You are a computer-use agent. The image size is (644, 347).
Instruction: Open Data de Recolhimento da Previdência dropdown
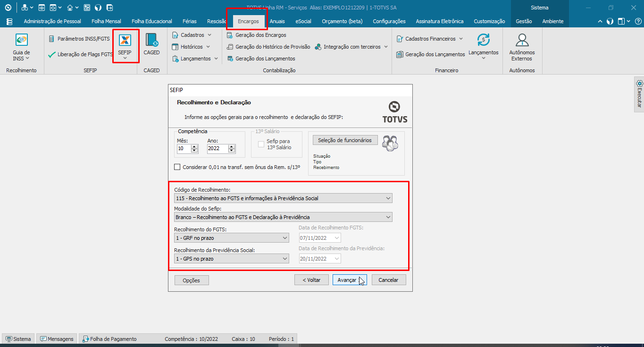pos(337,259)
